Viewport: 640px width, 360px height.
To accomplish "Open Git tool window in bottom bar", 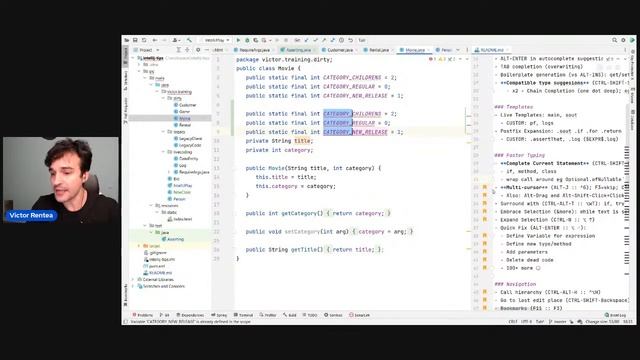I will point(164,315).
